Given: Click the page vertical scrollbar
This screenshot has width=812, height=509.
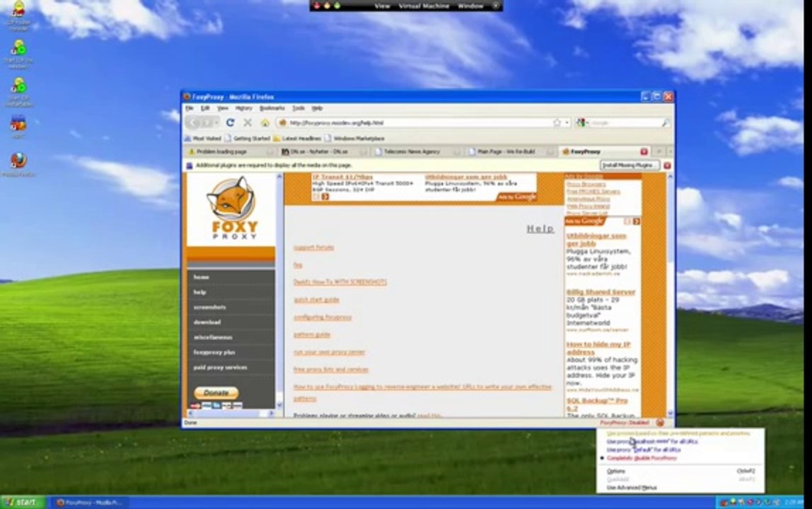Looking at the screenshot, I should 670,294.
